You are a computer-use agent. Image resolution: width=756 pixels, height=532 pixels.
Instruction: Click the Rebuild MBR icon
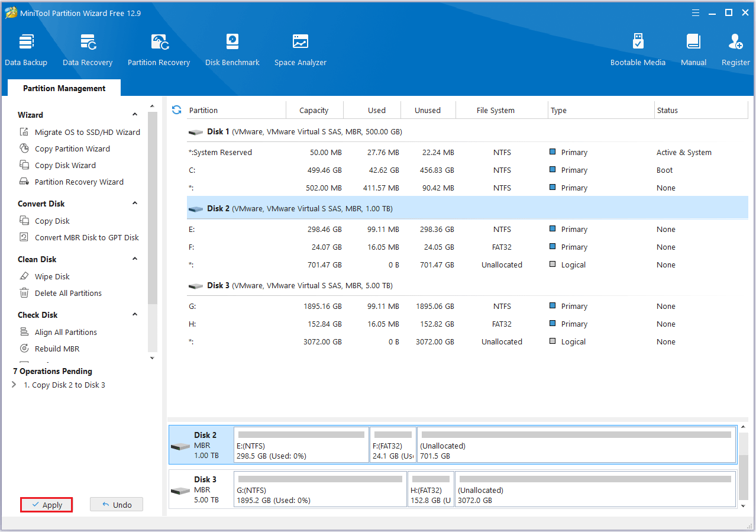coord(24,349)
